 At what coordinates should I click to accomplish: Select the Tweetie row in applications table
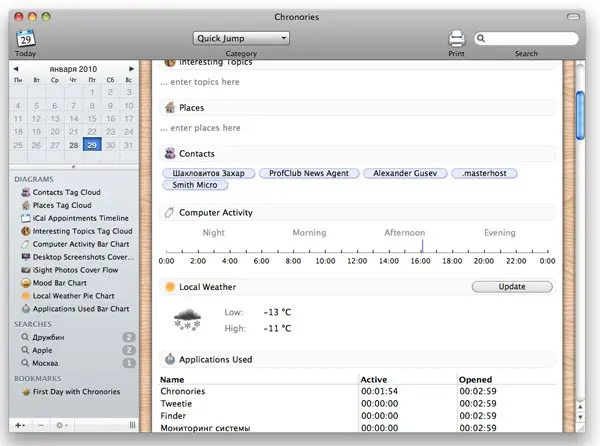[358, 404]
